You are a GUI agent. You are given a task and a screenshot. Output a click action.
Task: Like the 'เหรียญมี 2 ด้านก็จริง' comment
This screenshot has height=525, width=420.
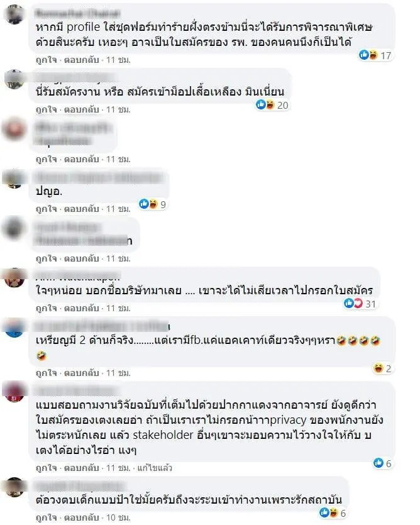point(47,373)
